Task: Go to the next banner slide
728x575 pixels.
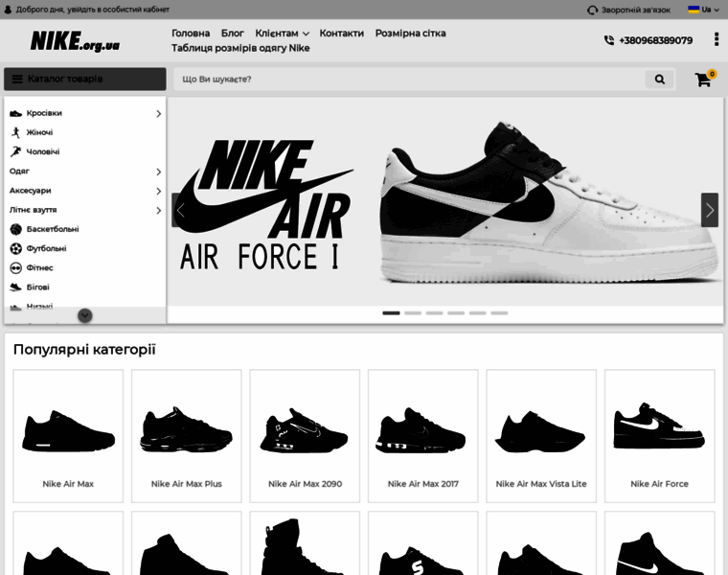Action: tap(710, 210)
